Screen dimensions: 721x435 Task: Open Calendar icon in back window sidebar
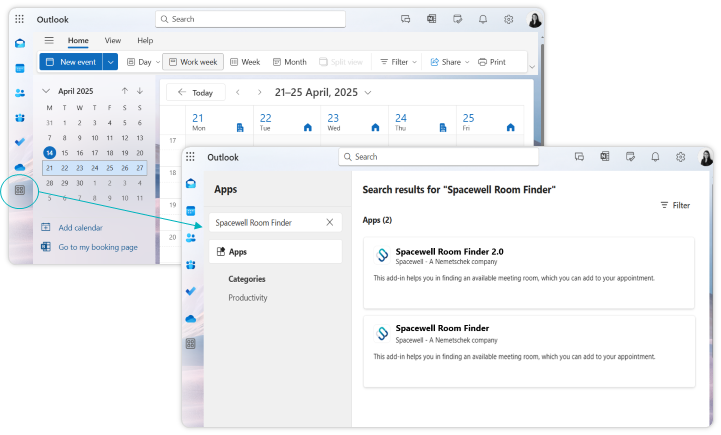(20, 69)
